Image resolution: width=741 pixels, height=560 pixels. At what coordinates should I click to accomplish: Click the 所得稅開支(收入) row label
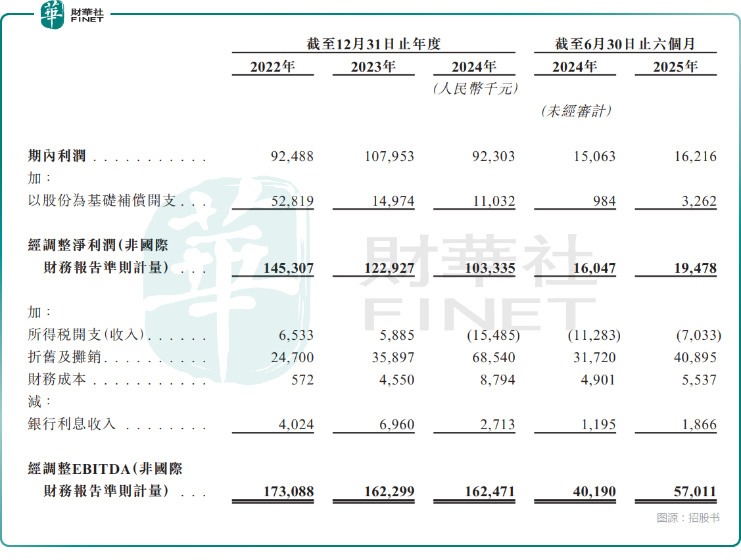(86, 335)
